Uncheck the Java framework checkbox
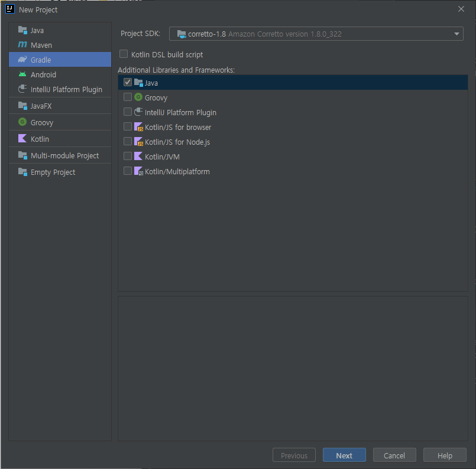Image resolution: width=476 pixels, height=469 pixels. 128,82
